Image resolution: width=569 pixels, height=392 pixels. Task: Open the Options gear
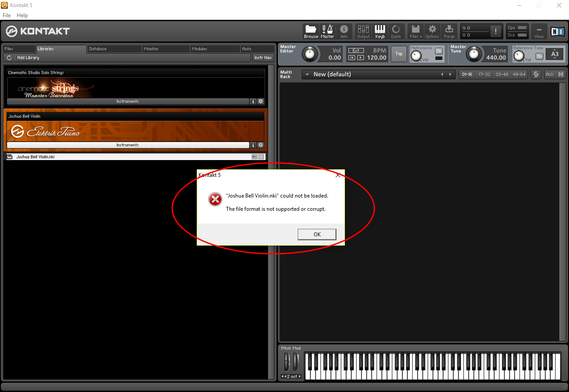[432, 31]
